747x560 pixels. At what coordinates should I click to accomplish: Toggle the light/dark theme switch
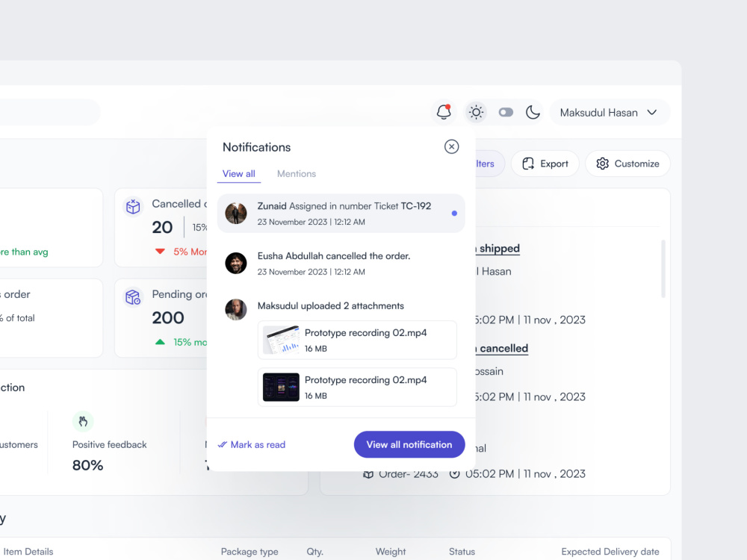pos(506,113)
